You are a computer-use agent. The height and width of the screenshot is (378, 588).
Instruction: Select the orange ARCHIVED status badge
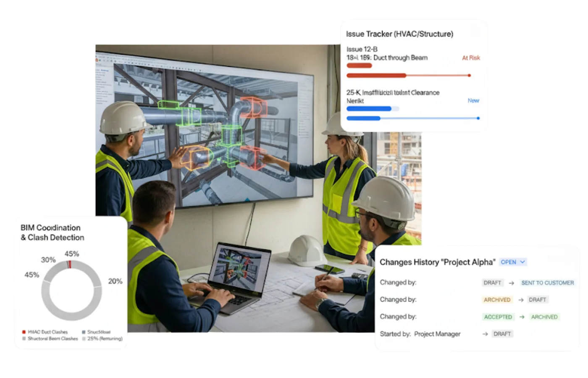[x=497, y=300]
